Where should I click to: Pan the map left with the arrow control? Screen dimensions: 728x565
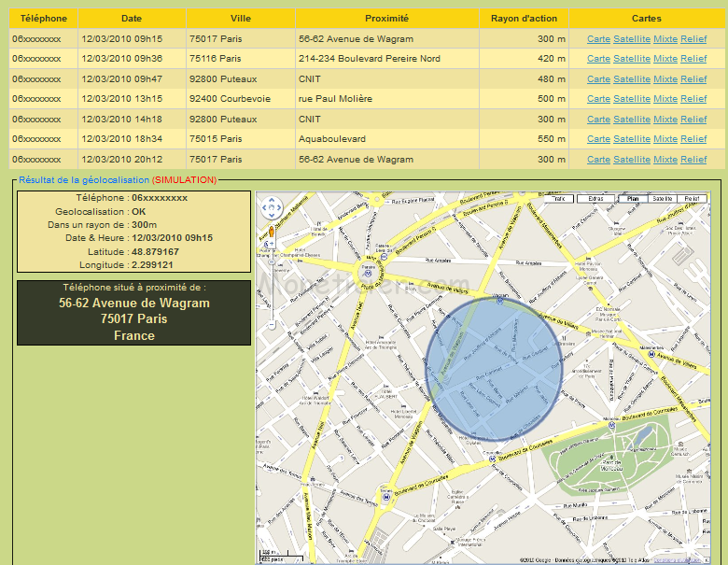[263, 207]
